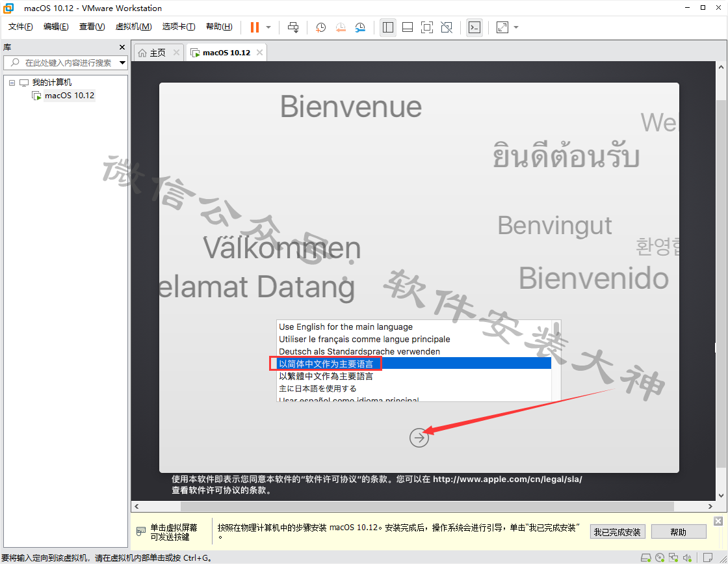This screenshot has width=728, height=564.
Task: Click the 帮助 button in the hint bar
Action: tap(679, 531)
